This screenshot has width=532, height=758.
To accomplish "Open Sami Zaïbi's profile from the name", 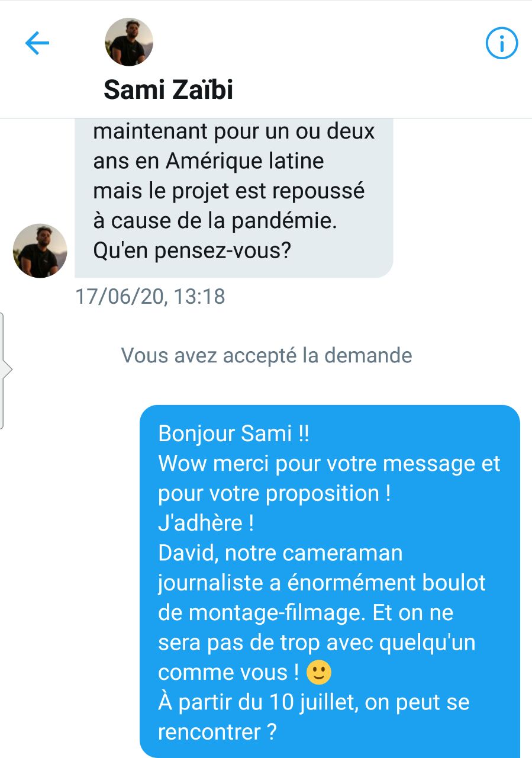I will tap(168, 89).
